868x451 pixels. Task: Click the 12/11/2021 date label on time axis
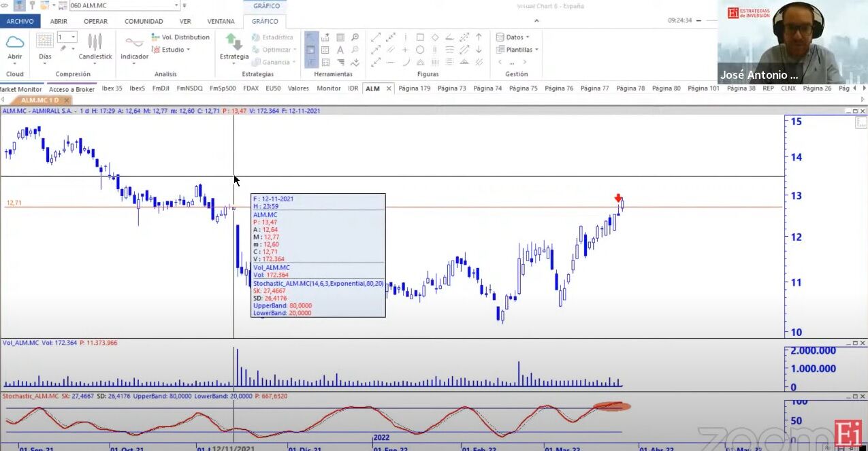[x=233, y=448]
